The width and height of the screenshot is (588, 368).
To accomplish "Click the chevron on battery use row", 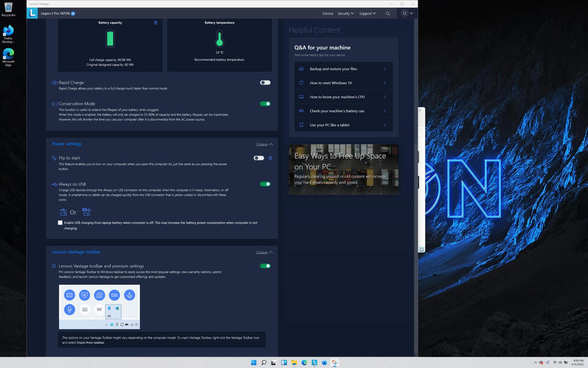I will tap(385, 111).
